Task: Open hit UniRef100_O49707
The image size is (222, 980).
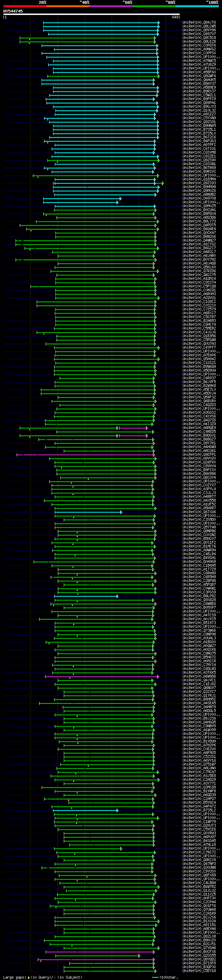Action: [199, 34]
